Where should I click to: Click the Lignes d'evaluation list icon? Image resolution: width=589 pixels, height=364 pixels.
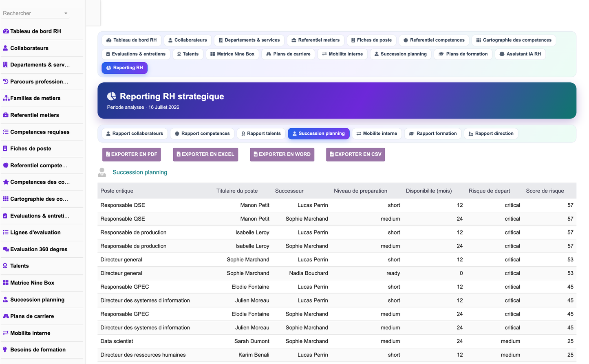pos(6,232)
